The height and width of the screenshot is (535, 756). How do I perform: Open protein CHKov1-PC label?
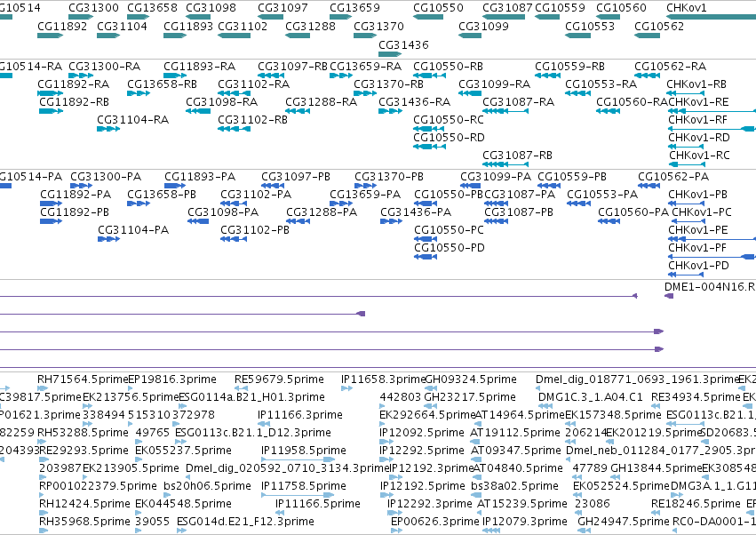702,212
